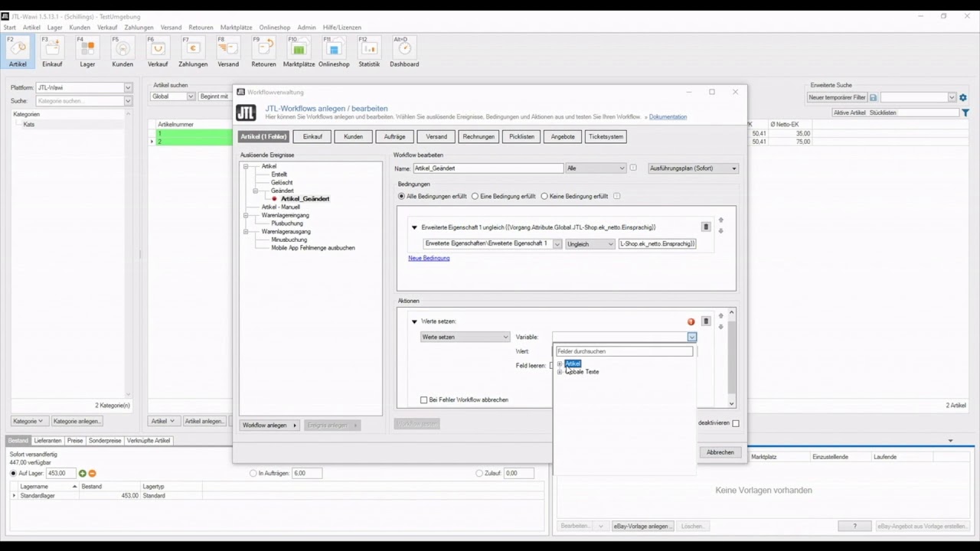Open the Ausführungsplan (Sofort) dropdown
The image size is (980, 551).
tap(693, 168)
